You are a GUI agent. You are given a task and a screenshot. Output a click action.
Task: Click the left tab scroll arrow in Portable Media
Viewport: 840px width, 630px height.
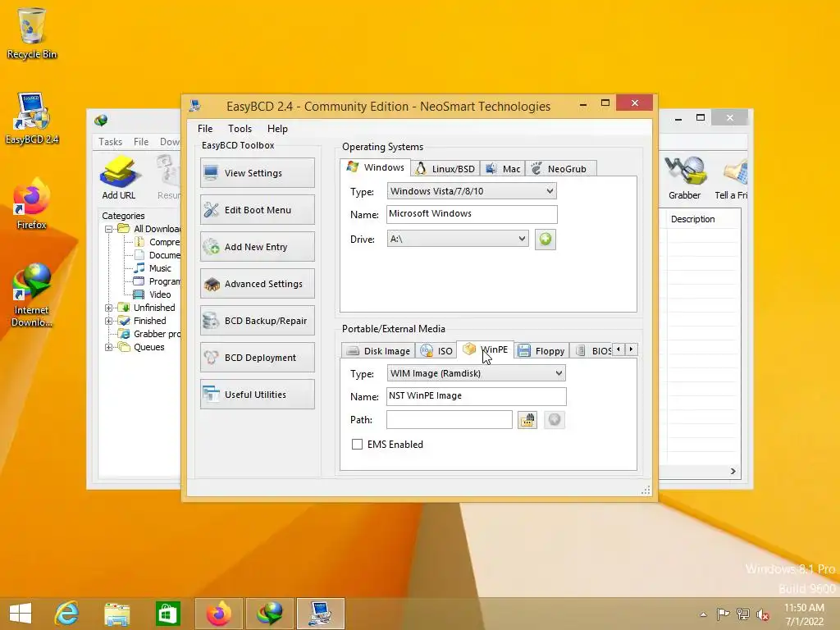click(x=619, y=349)
